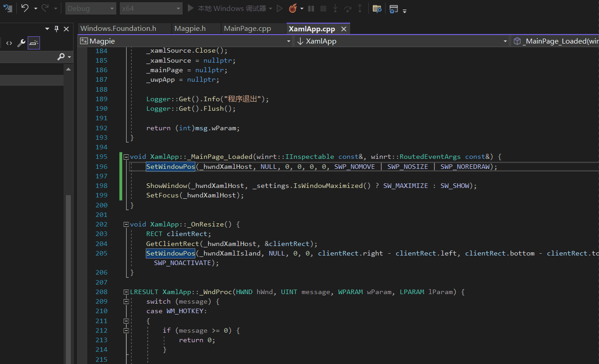
Task: Open the Hot Reload options dropdown arrow
Action: pyautogui.click(x=302, y=9)
